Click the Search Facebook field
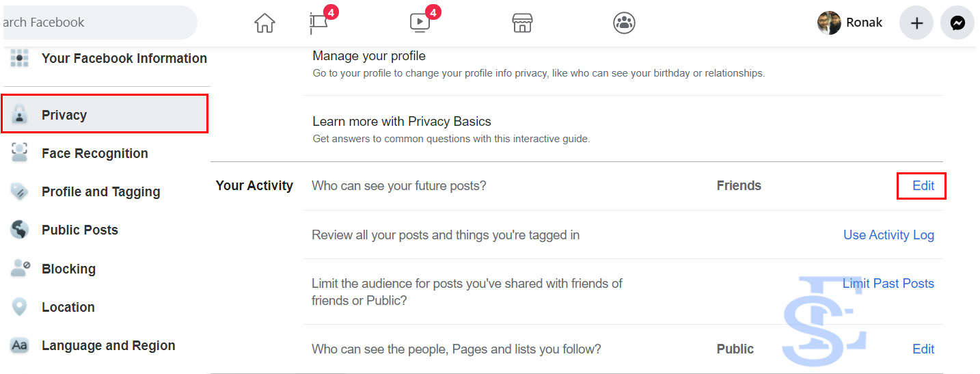This screenshot has height=374, width=980. click(96, 23)
